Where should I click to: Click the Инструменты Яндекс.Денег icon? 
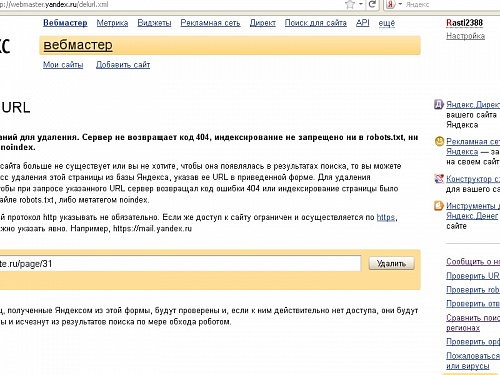(439, 205)
